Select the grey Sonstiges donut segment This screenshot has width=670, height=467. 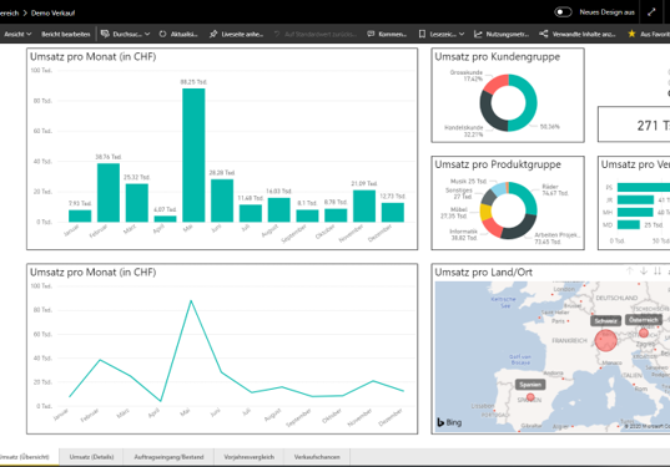click(488, 197)
